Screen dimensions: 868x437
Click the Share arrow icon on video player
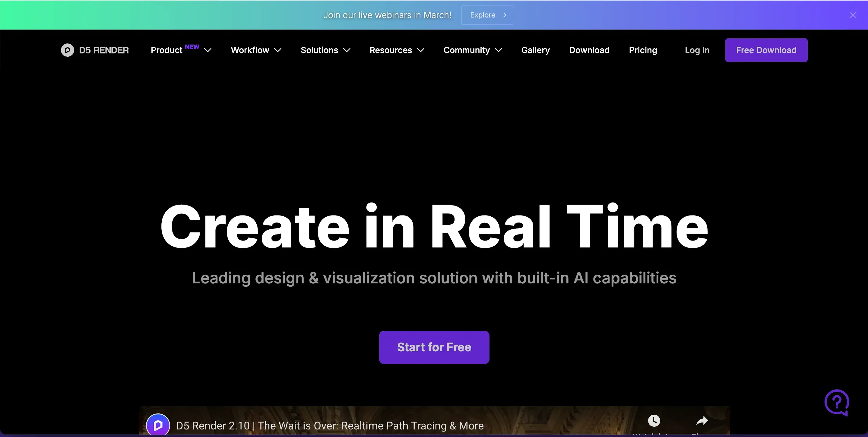(x=702, y=420)
